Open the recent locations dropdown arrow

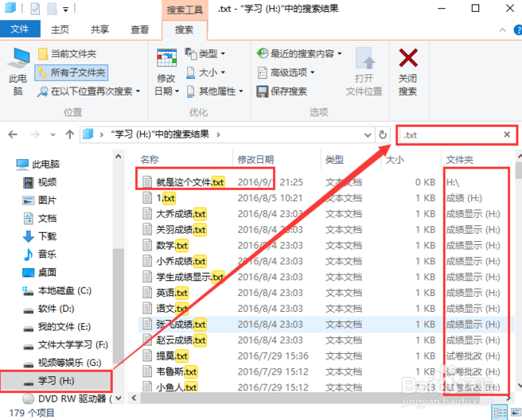(53, 134)
